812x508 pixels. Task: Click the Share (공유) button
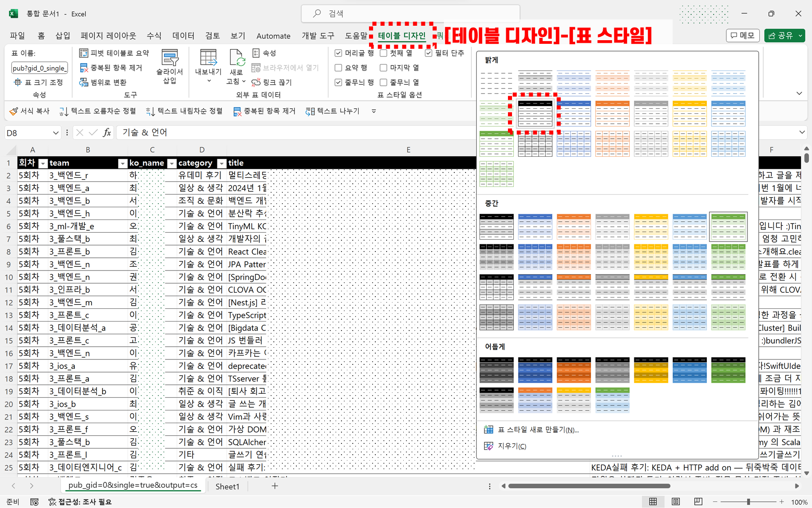pyautogui.click(x=780, y=36)
